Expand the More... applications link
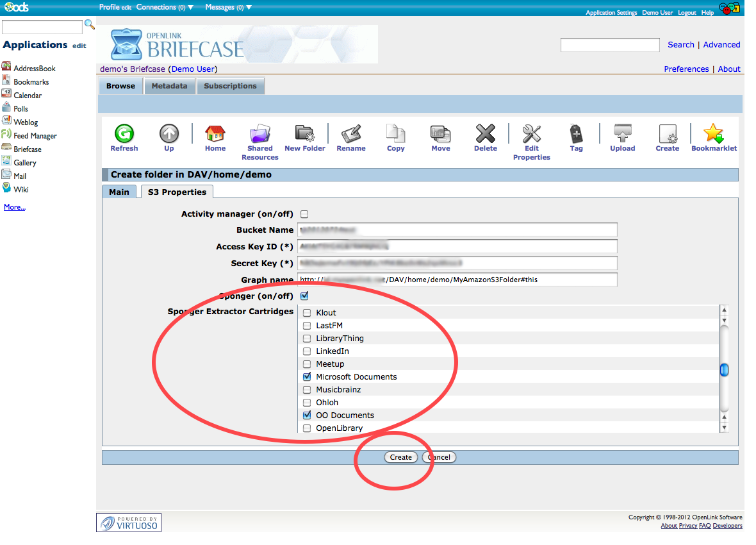 15,207
